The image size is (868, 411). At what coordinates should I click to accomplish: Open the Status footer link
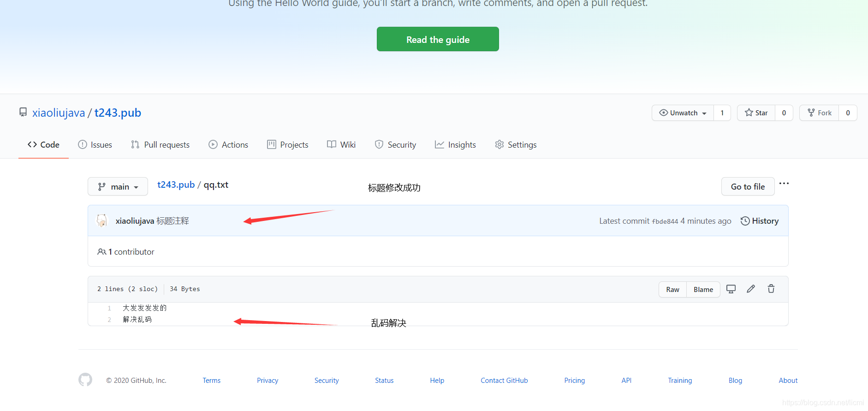[x=384, y=380]
